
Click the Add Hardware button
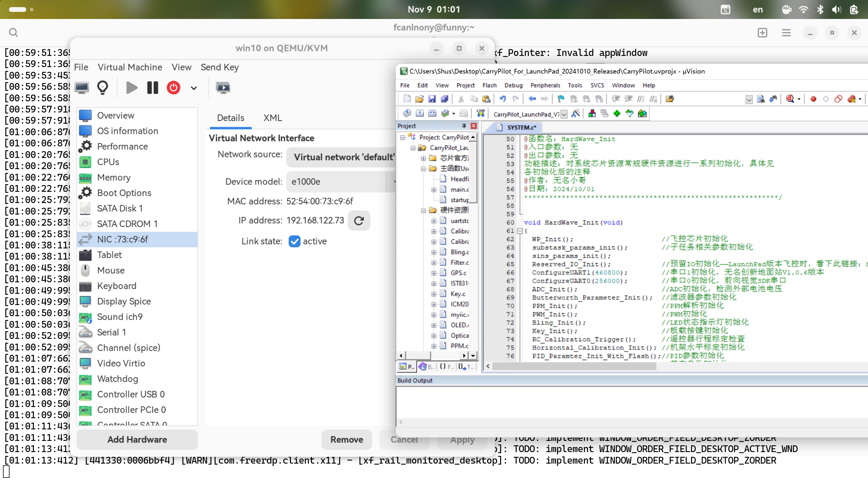(x=137, y=440)
